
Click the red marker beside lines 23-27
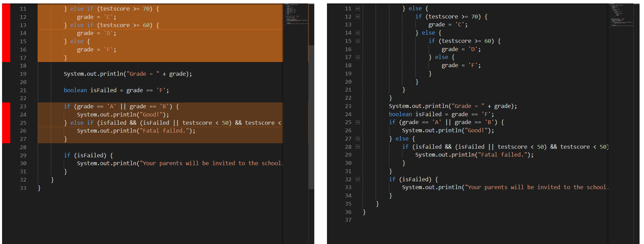[x=6, y=123]
